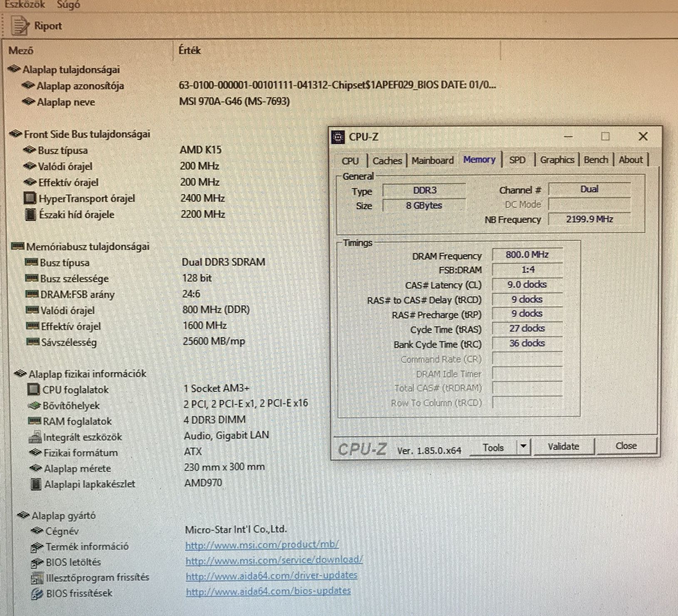Switch to the Graphics tab in CPU-Z
Image resolution: width=678 pixels, height=616 pixels.
tap(557, 159)
